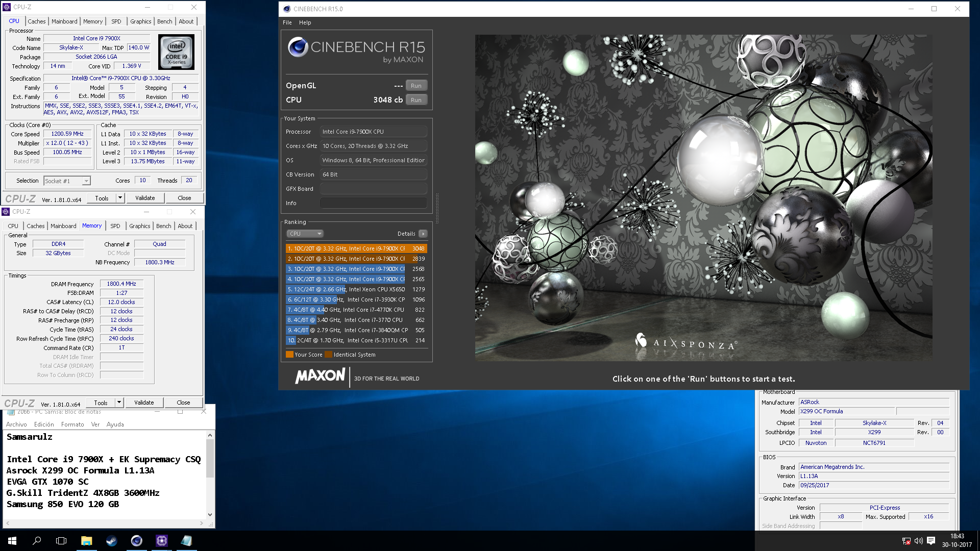Open Socket #1 selection dropdown
The height and width of the screenshot is (551, 980).
pyautogui.click(x=67, y=181)
